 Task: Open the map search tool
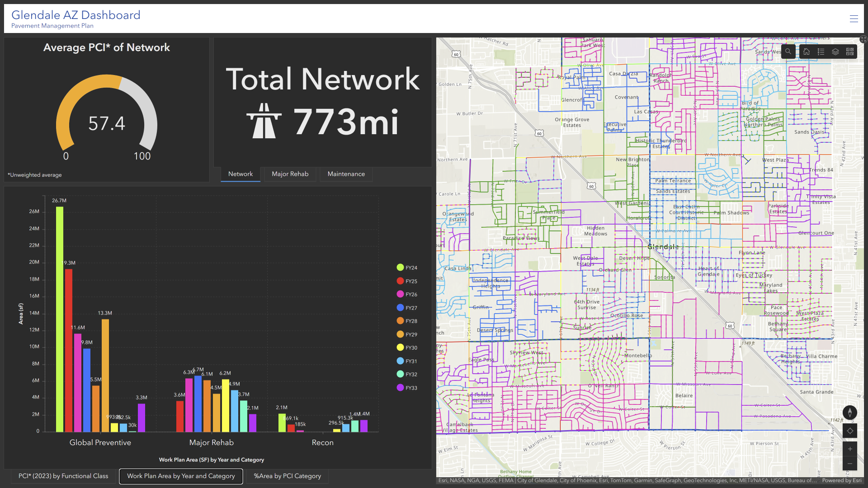[788, 52]
